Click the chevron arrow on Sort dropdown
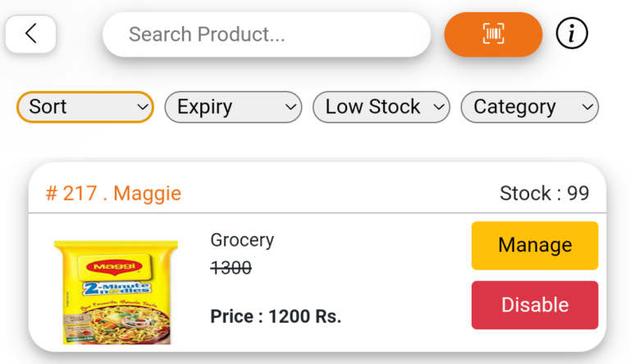The height and width of the screenshot is (364, 630). 143,107
